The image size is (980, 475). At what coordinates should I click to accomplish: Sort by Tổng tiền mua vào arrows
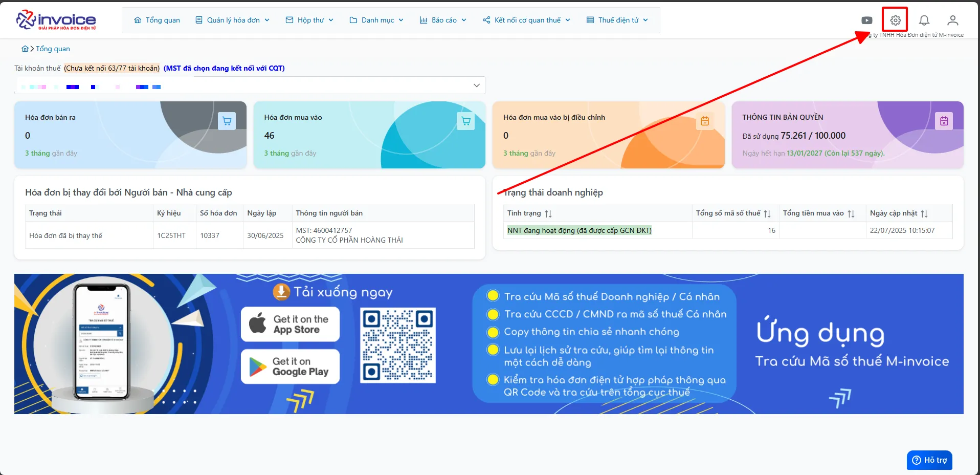(851, 213)
